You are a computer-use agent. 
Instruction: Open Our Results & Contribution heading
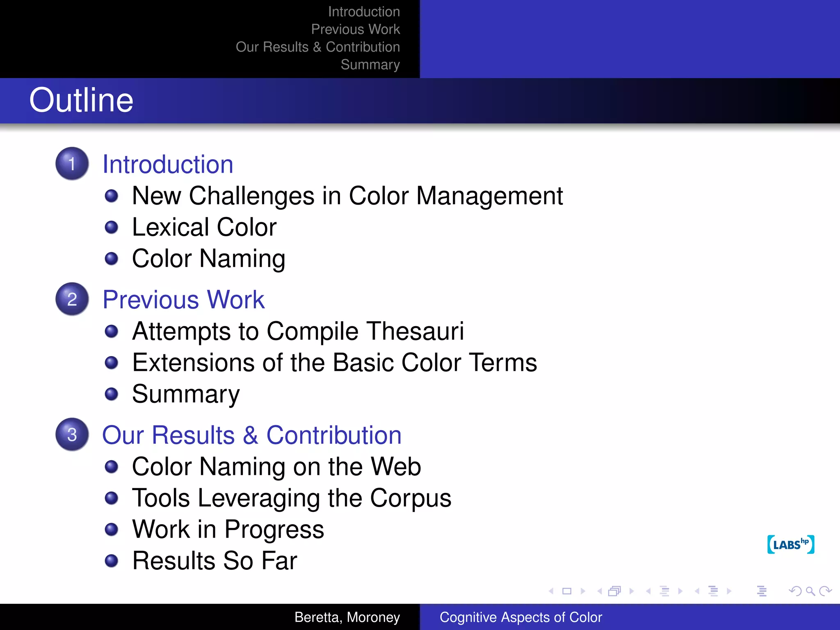(251, 435)
